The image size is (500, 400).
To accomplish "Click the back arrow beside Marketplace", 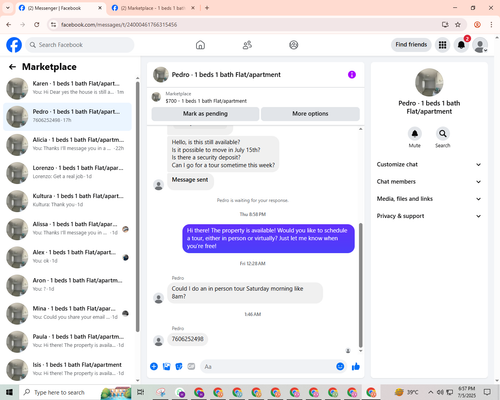I will pos(12,67).
